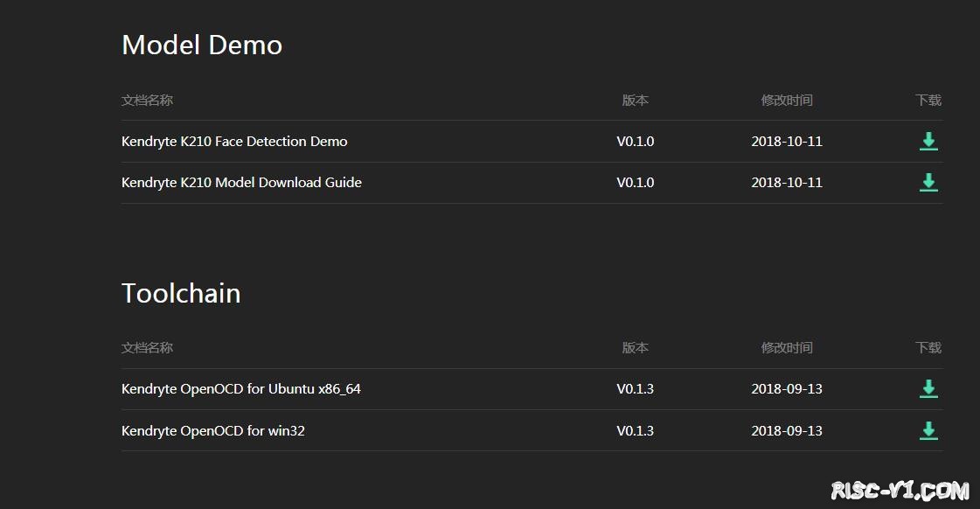Click 下载 header in Model Demo table
980x509 pixels.
click(x=928, y=100)
